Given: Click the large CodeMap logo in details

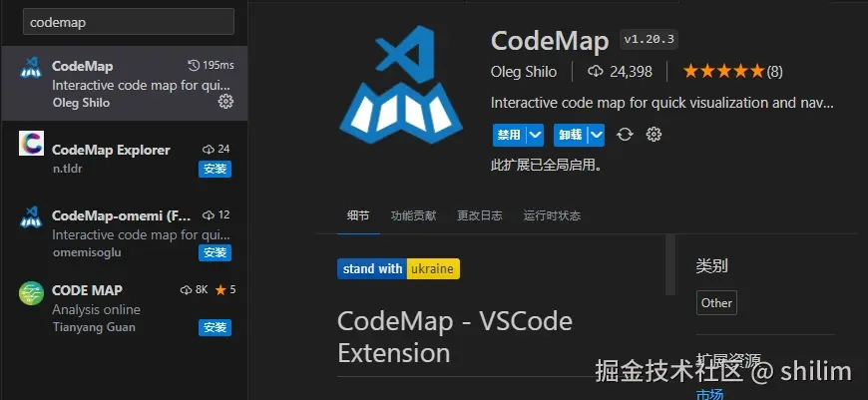Looking at the screenshot, I should point(401,84).
